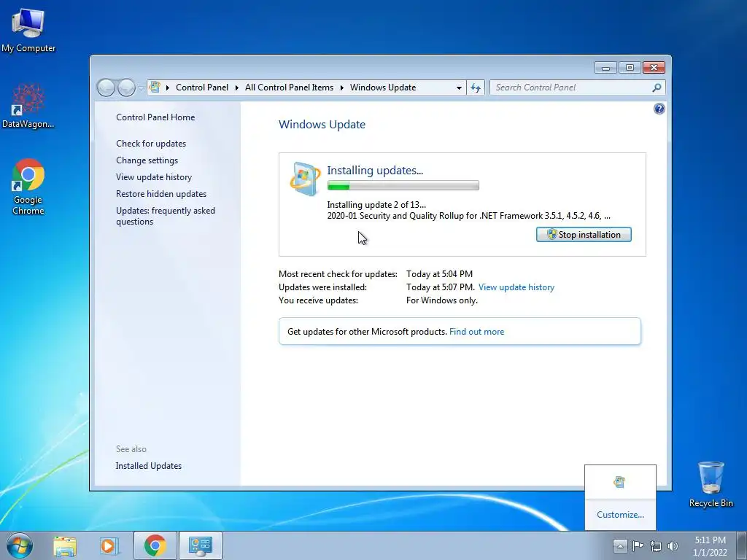Click the refresh button beside address bar
Screen dimensions: 747x560
476,87
